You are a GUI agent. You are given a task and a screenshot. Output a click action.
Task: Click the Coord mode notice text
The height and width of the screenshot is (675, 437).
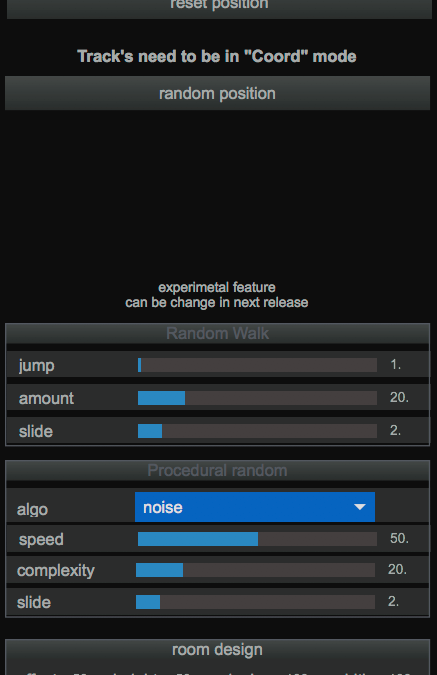point(217,56)
